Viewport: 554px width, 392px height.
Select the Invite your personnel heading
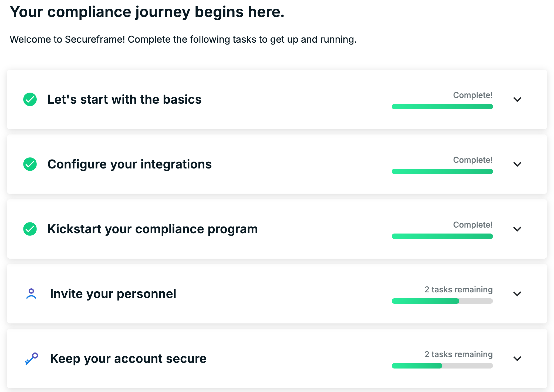click(113, 294)
